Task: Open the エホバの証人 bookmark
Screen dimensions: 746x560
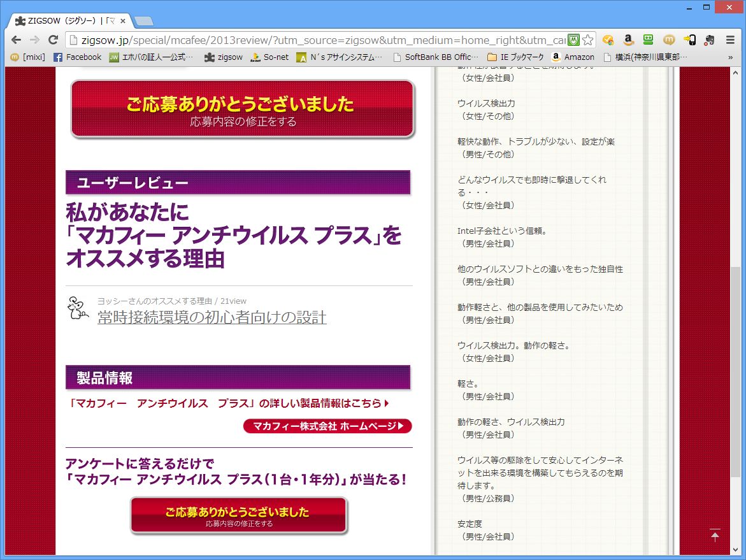Action: (151, 57)
